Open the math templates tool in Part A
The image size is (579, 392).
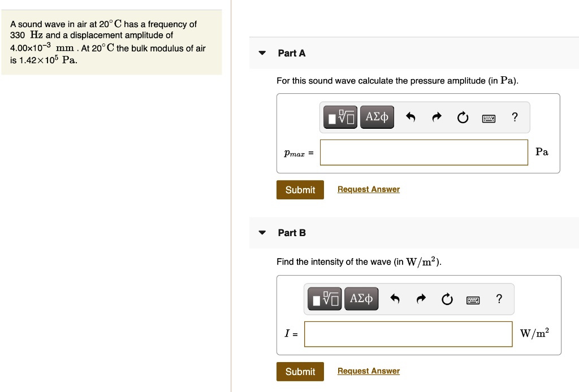click(x=341, y=117)
